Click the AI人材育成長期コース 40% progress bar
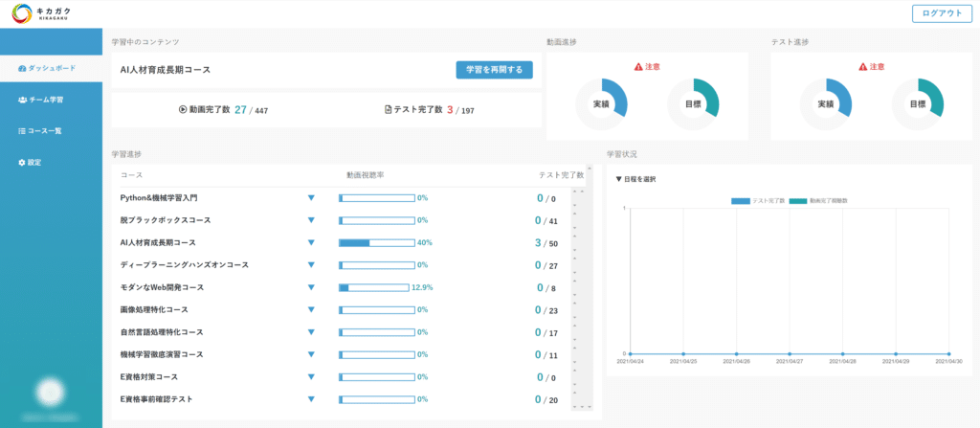This screenshot has height=428, width=980. click(x=376, y=243)
